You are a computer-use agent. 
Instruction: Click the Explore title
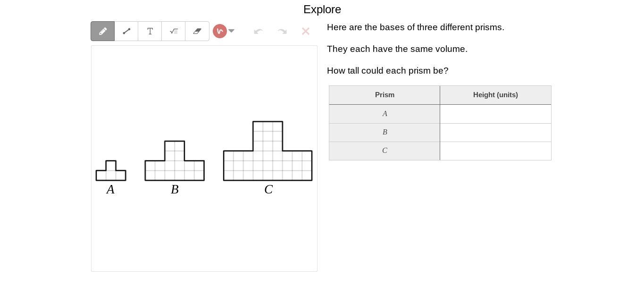[322, 9]
